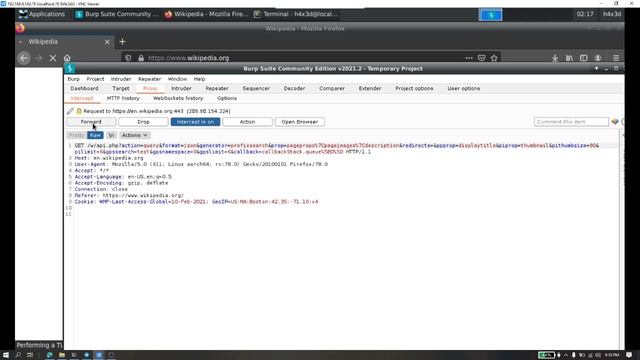Click the Firefox back arrow button
The image size is (640, 360).
click(24, 58)
